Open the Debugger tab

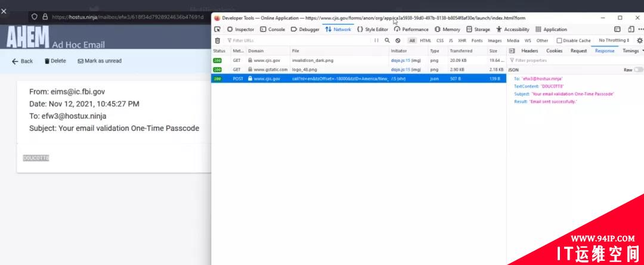[305, 30]
